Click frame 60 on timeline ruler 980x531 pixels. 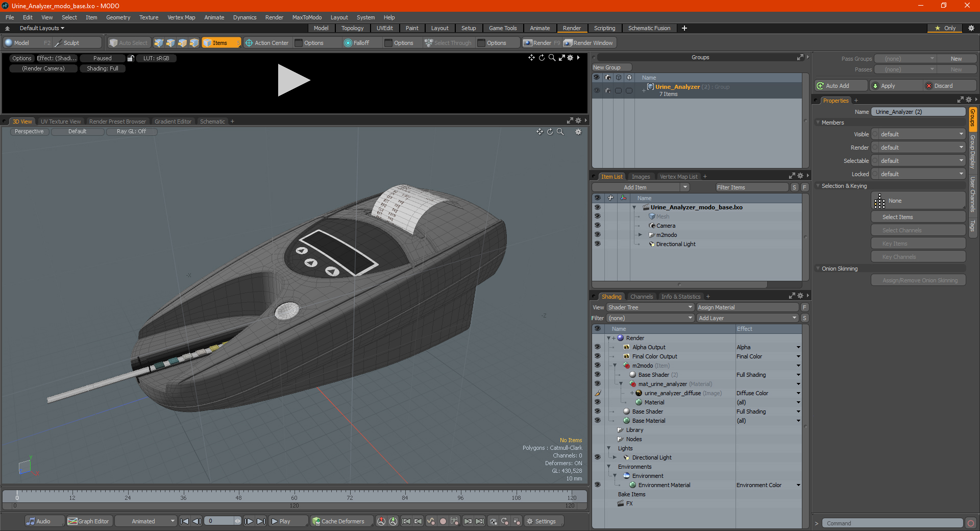294,497
